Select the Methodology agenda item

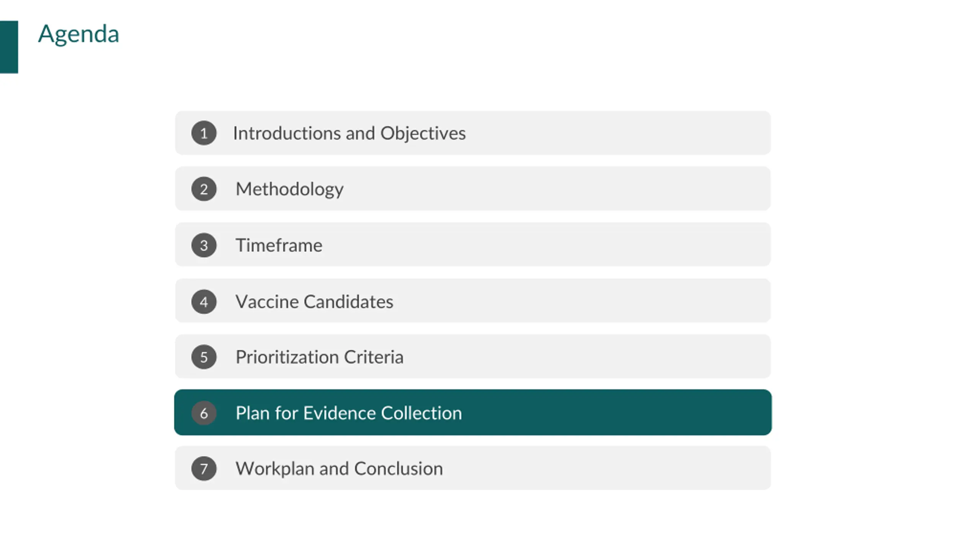[289, 189]
